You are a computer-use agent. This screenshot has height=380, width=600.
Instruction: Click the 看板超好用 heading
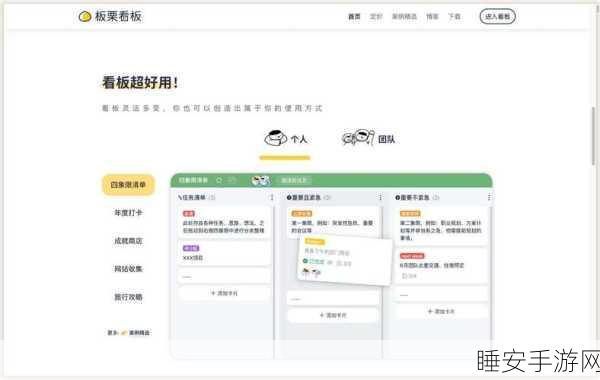tap(140, 82)
